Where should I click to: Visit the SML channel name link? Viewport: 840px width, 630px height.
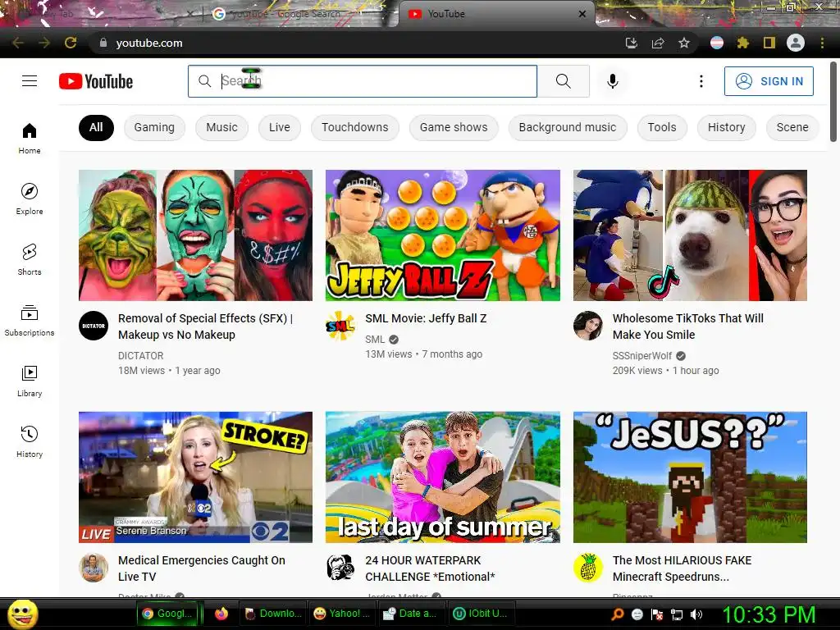click(x=375, y=339)
